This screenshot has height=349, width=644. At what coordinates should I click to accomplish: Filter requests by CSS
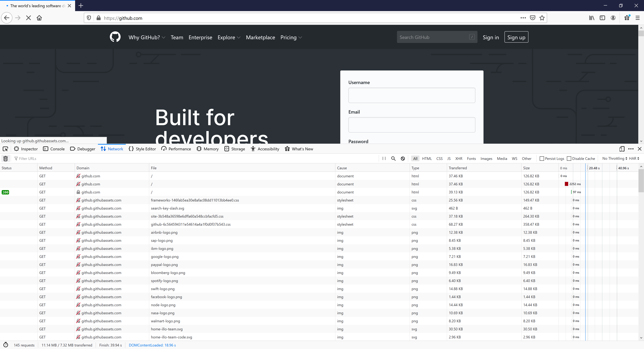(x=439, y=159)
